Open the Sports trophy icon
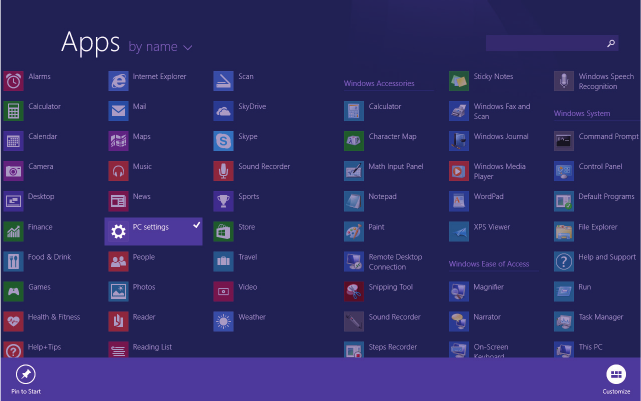This screenshot has height=401, width=641. pyautogui.click(x=223, y=201)
